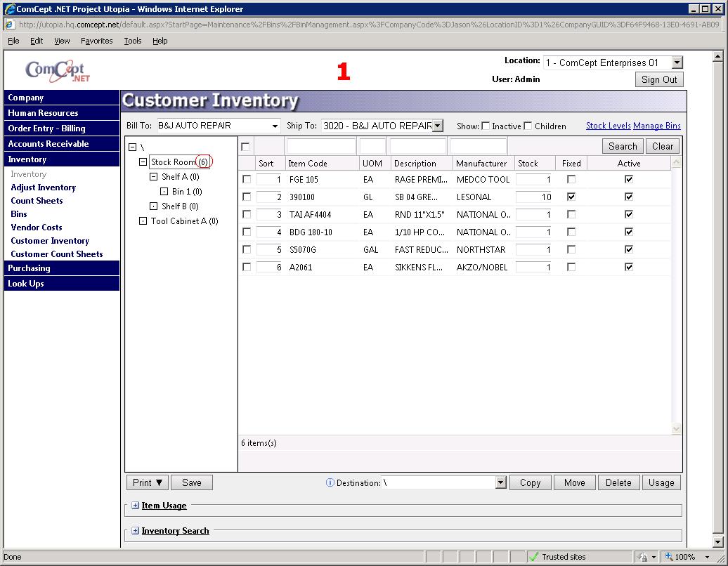Click the ComCept .NET logo
Image resolution: width=728 pixels, height=566 pixels.
(58, 71)
